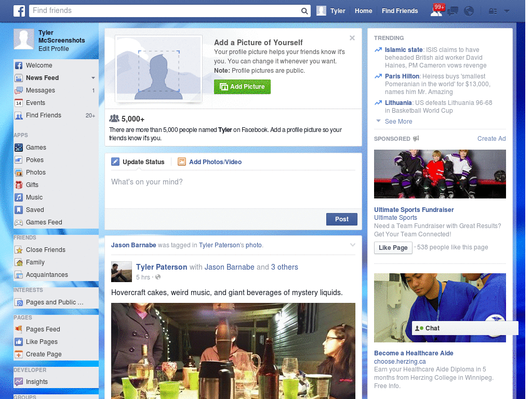Open the Paris Hilton trending topic
Image resolution: width=532 pixels, height=399 pixels.
[402, 76]
